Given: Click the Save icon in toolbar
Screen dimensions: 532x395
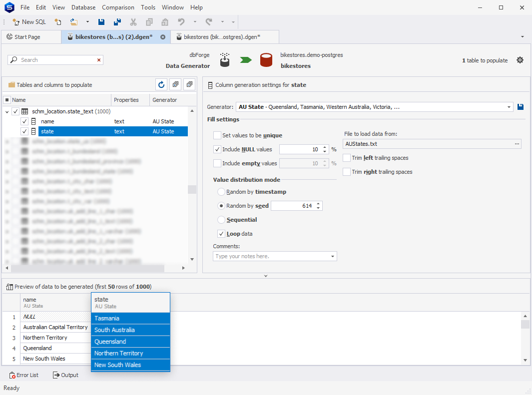Looking at the screenshot, I should tap(101, 22).
